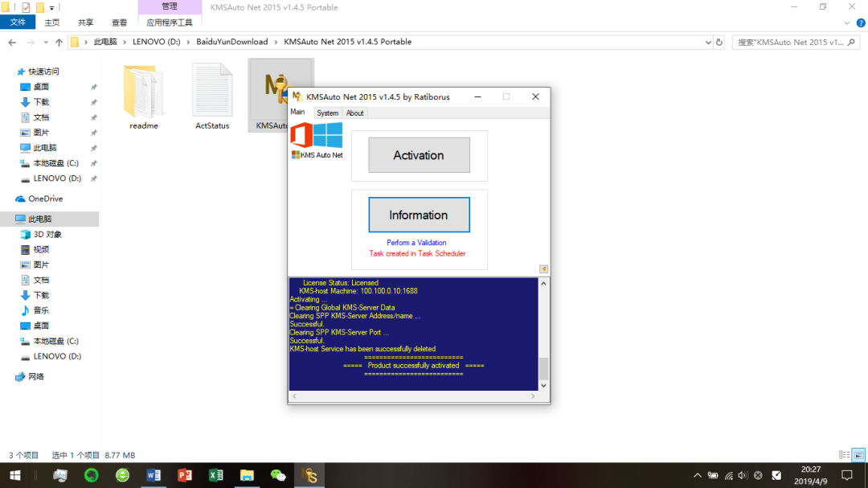868x488 pixels.
Task: Open the Wi-Fi network tray icon
Action: click(728, 475)
